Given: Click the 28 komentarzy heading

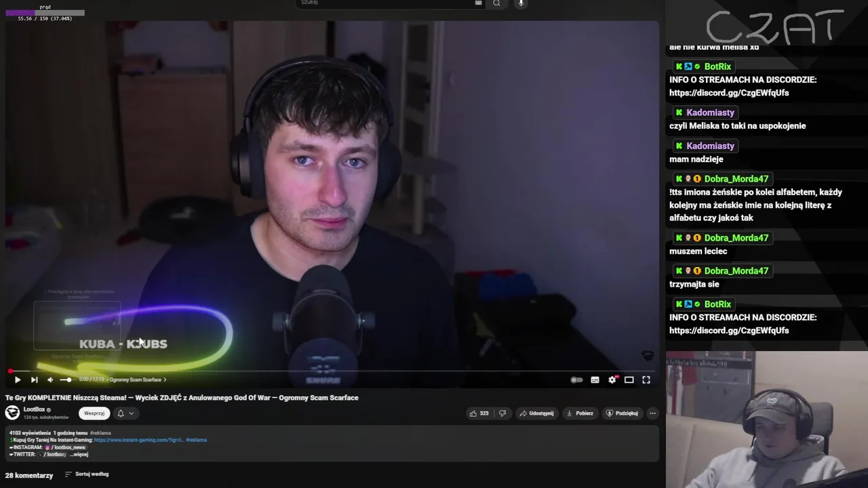Looking at the screenshot, I should (x=29, y=475).
